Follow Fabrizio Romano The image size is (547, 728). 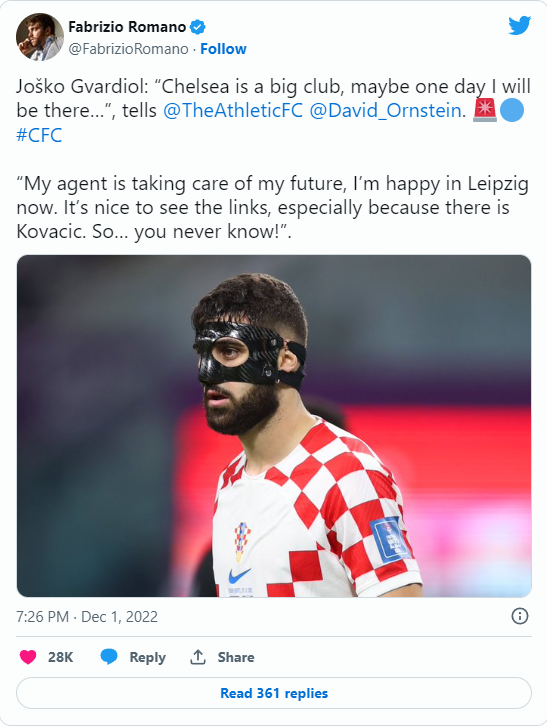coord(223,49)
